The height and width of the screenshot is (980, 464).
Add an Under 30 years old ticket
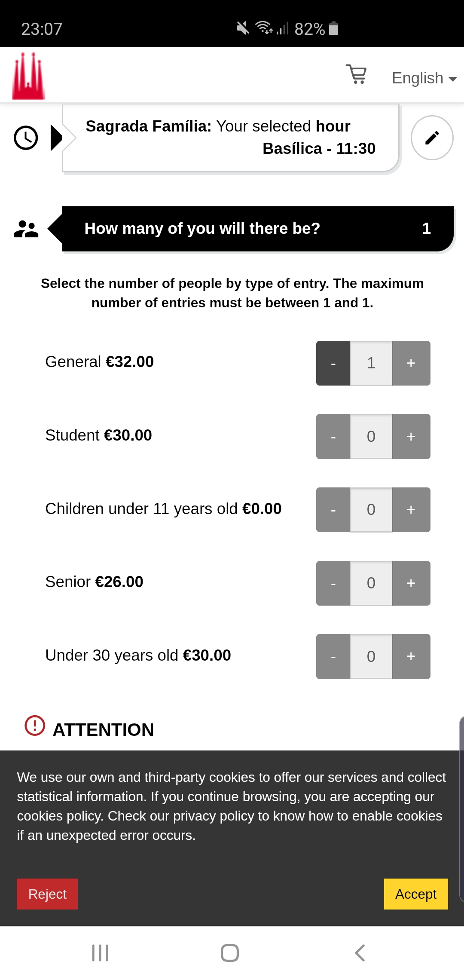point(411,656)
